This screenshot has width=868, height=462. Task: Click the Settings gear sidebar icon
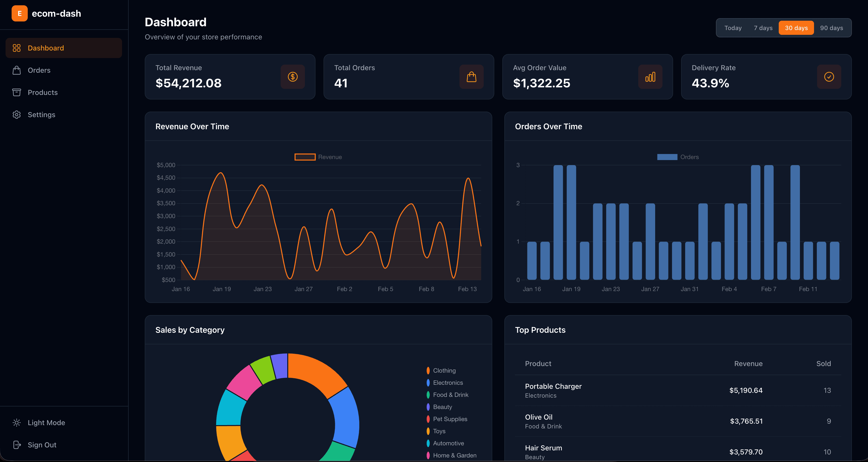[x=16, y=115]
